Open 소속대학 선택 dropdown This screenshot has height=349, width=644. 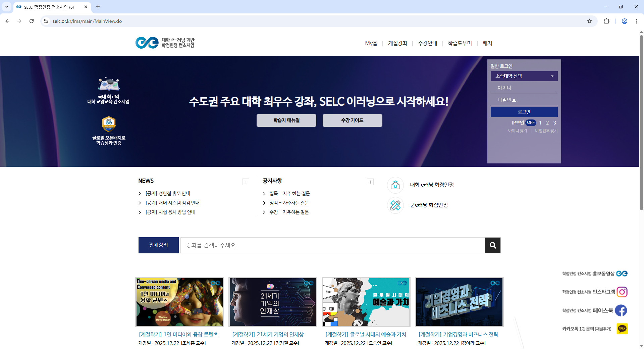pos(524,76)
